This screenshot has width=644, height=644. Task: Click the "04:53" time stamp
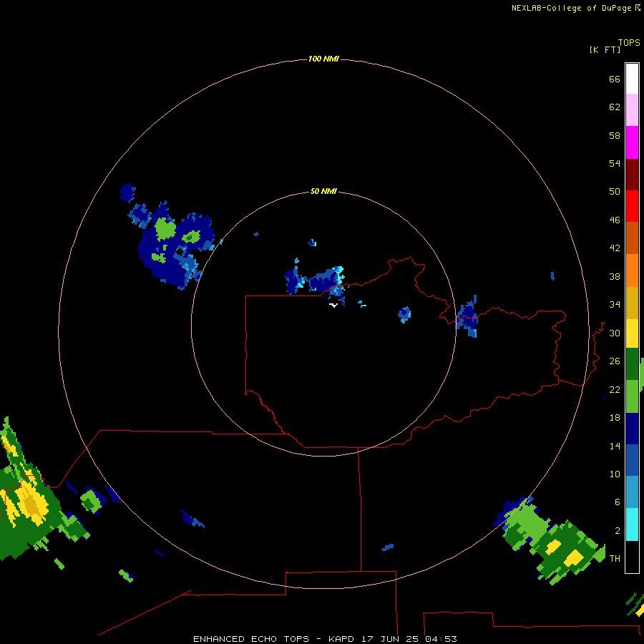pyautogui.click(x=441, y=639)
